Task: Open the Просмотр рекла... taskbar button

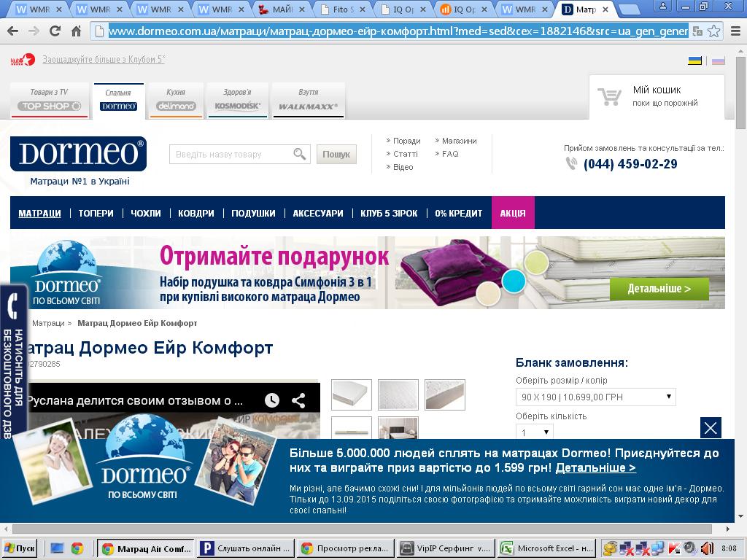Action: [347, 548]
